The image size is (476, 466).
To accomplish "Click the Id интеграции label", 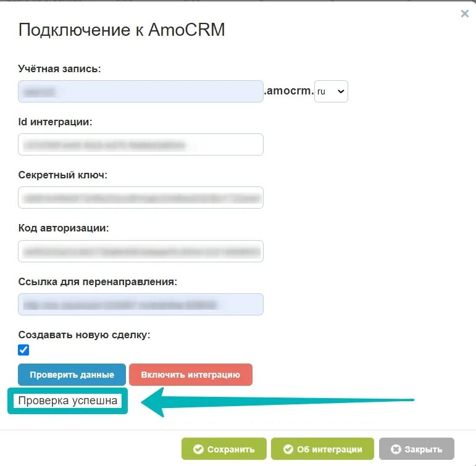I will tap(55, 122).
